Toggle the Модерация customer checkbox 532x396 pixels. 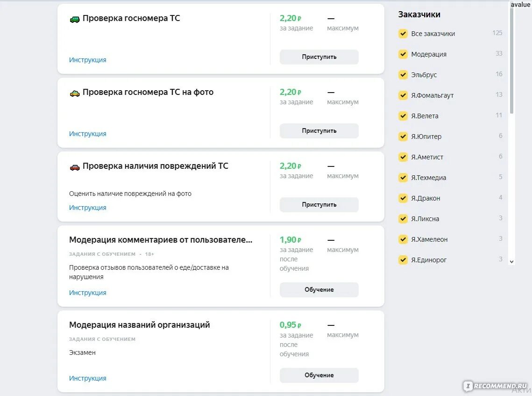(403, 54)
